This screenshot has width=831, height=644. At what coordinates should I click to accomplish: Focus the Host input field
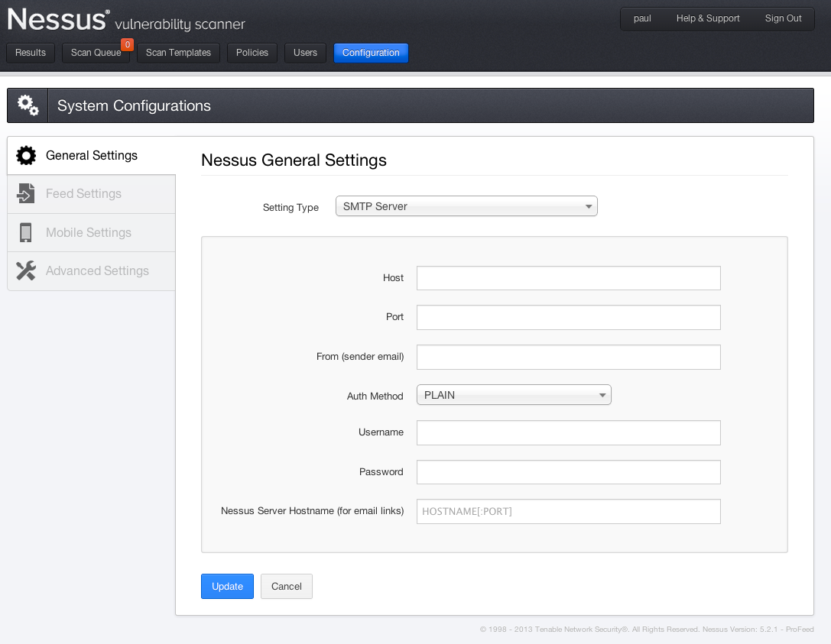coord(568,278)
